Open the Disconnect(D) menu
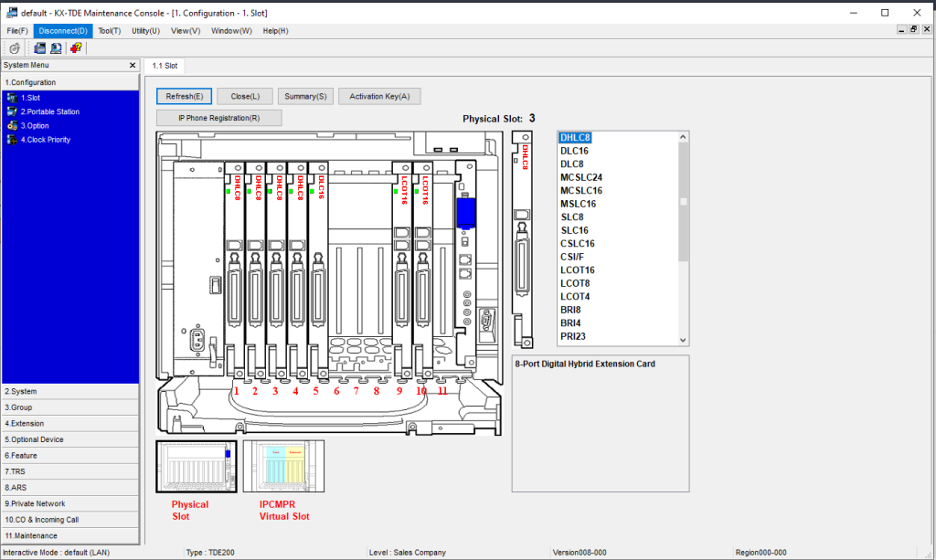936x560 pixels. point(63,31)
